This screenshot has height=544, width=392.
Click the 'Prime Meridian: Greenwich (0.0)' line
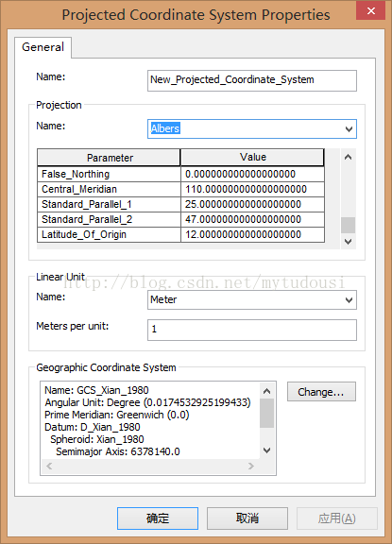[116, 415]
